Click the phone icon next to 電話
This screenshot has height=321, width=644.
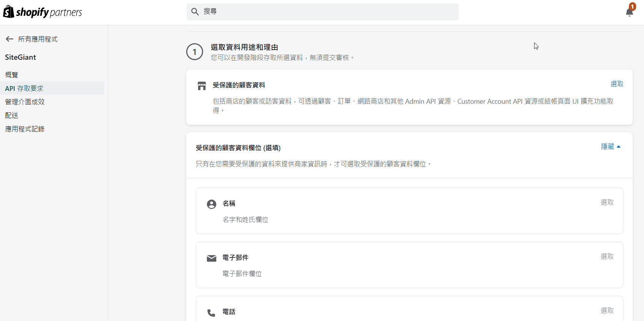pyautogui.click(x=211, y=312)
